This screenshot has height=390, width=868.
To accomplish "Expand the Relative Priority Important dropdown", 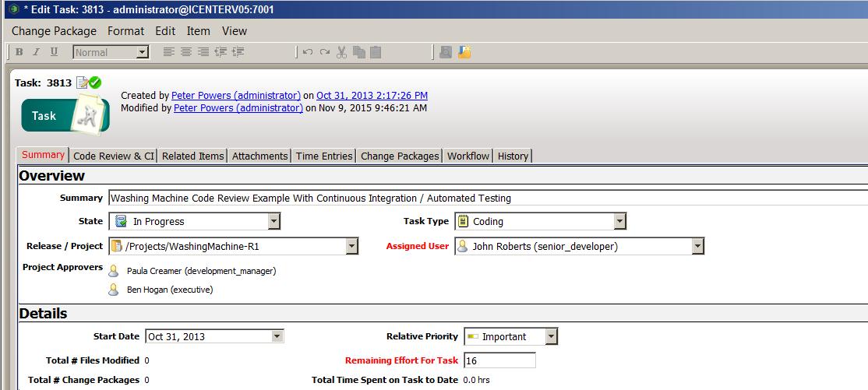I will pyautogui.click(x=551, y=337).
